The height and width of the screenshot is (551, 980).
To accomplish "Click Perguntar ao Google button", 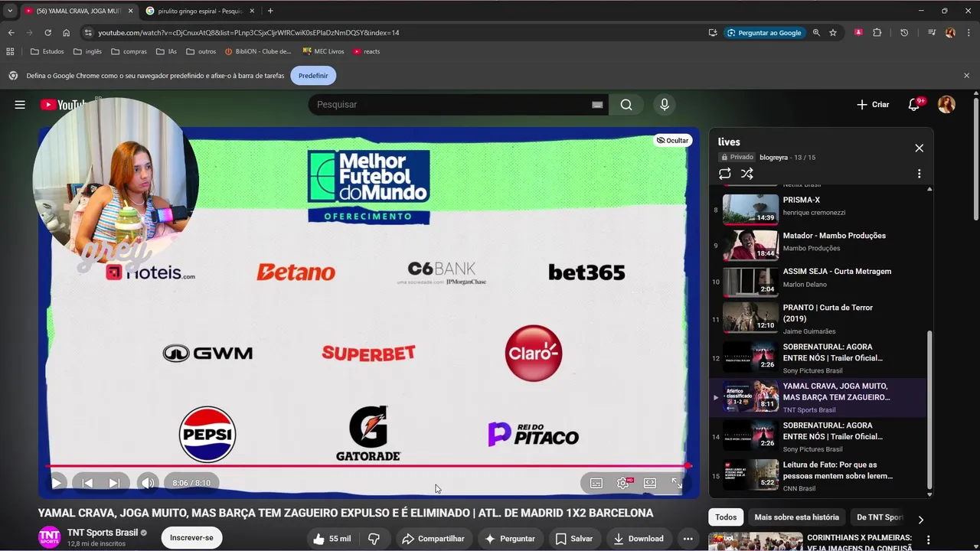I will [x=764, y=33].
